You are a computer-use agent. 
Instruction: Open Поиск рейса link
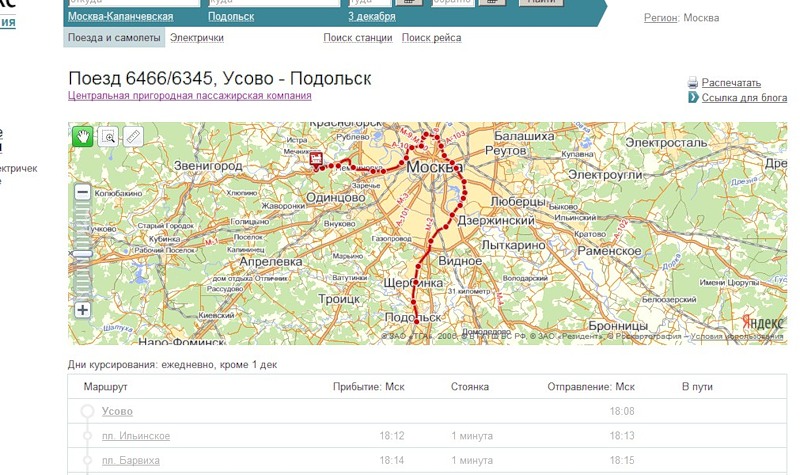[x=431, y=38]
